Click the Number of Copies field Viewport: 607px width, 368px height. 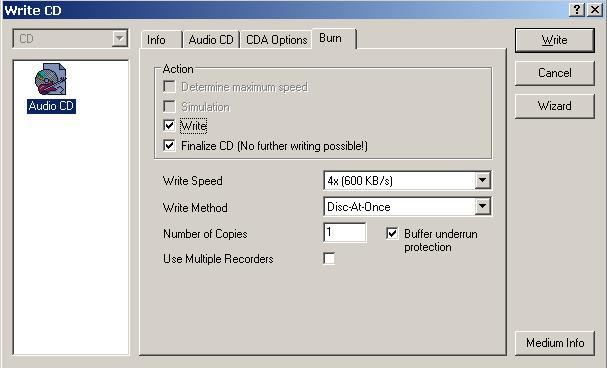coord(345,233)
